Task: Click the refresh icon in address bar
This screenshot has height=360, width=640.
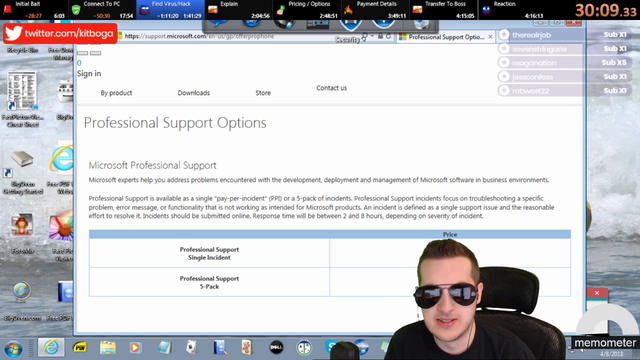Action: [x=389, y=36]
